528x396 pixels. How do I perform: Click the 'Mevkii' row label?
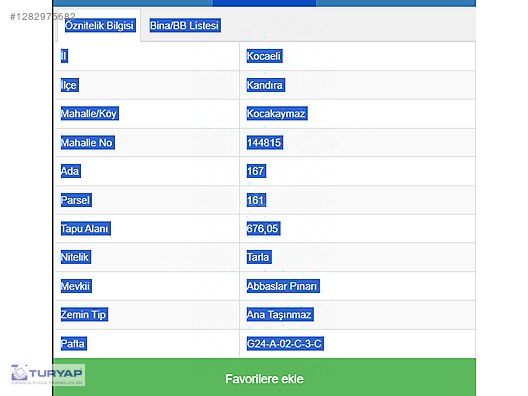pos(76,286)
